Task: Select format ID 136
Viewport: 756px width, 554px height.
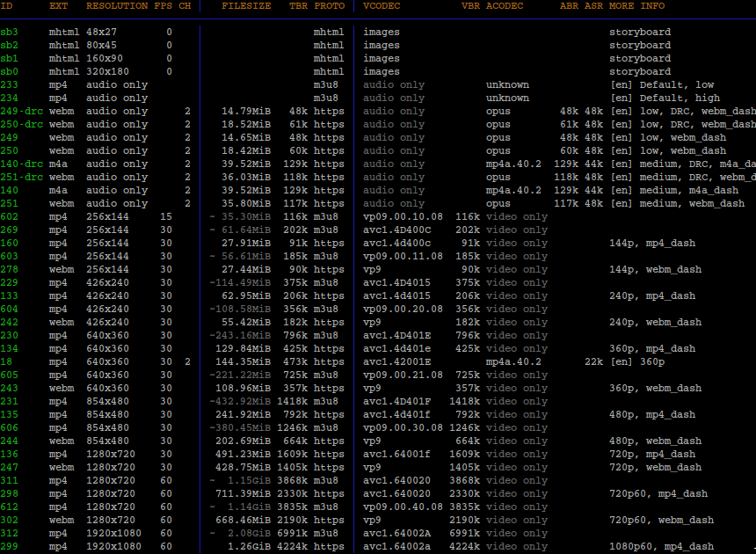Action: click(9, 455)
